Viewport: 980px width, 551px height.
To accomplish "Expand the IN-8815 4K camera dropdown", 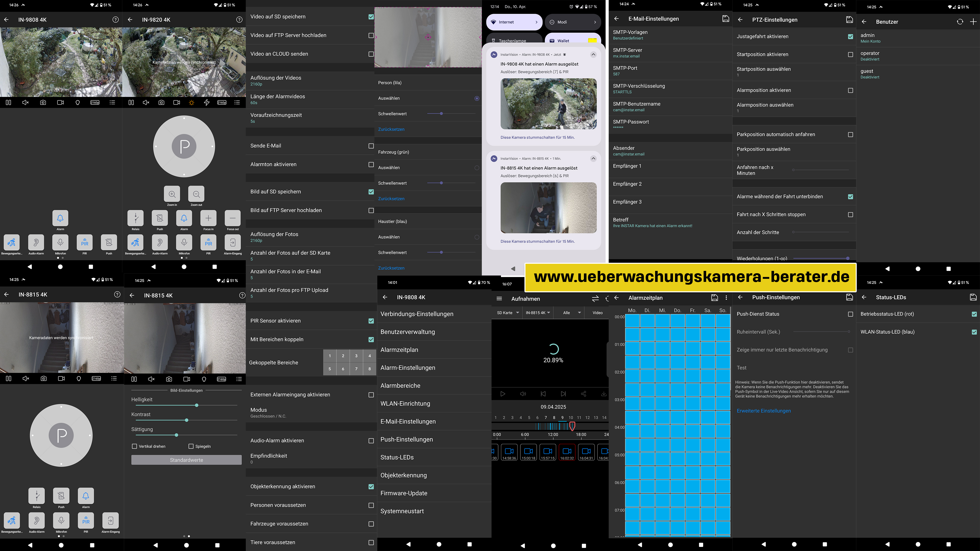I will click(x=538, y=312).
